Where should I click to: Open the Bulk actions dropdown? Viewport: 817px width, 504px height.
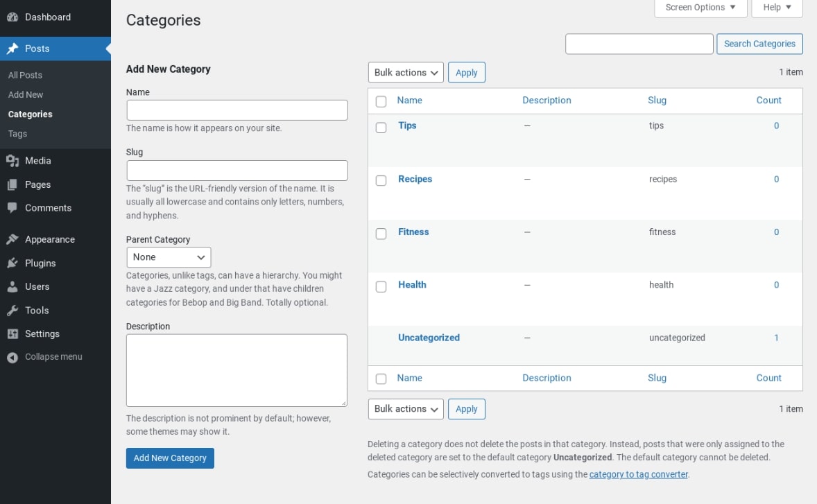point(406,72)
